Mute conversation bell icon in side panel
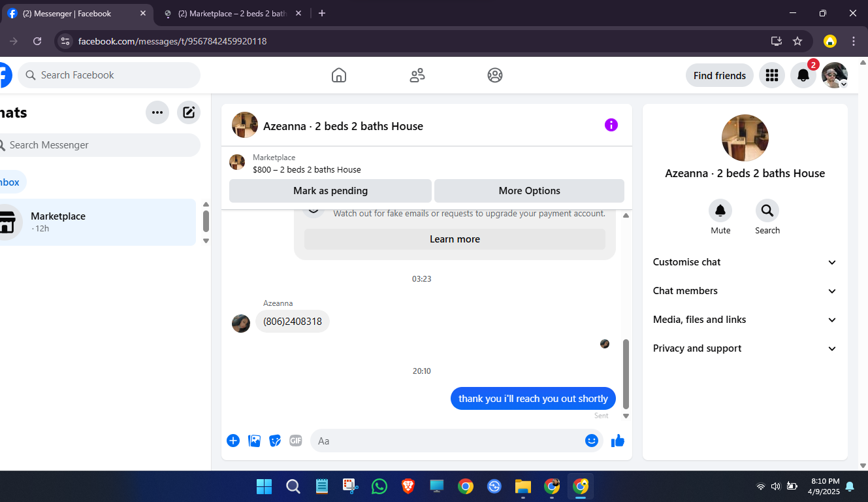 coord(720,210)
